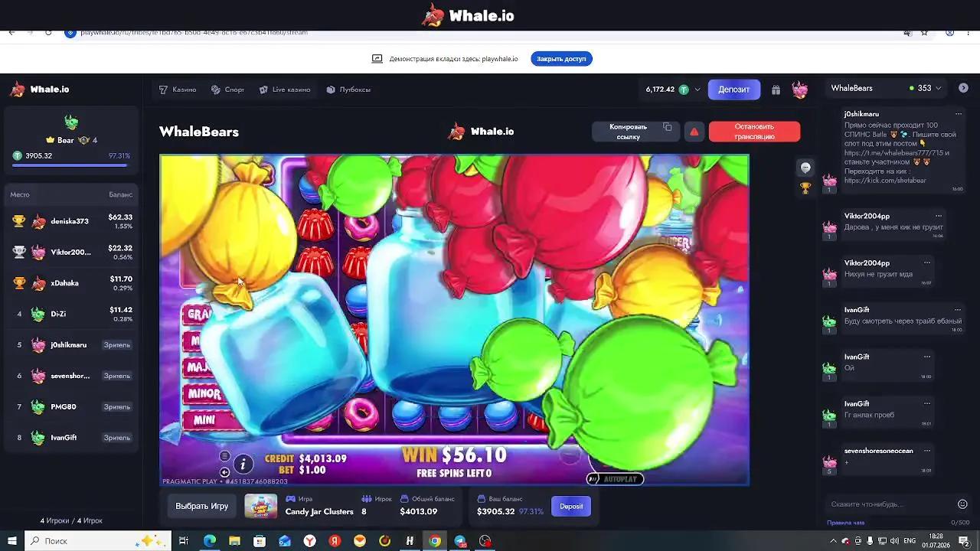Open the gold trophy leaderboard icon beside the stream
The image size is (980, 551).
click(x=805, y=187)
